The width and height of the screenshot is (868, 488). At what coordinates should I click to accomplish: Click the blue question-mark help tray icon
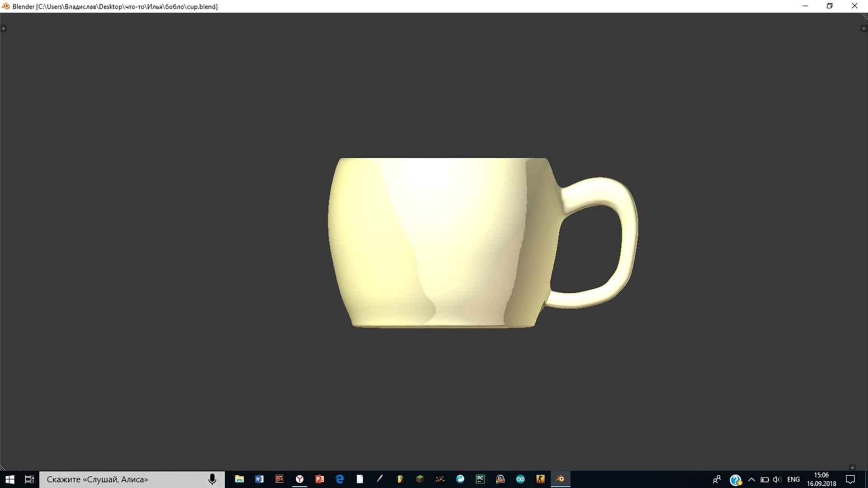click(x=736, y=480)
